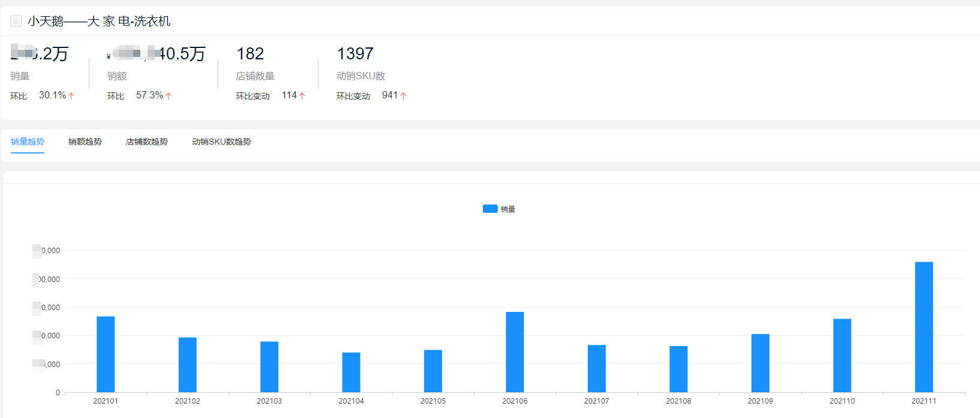Switch to the 销额趋势 tab

tap(85, 142)
